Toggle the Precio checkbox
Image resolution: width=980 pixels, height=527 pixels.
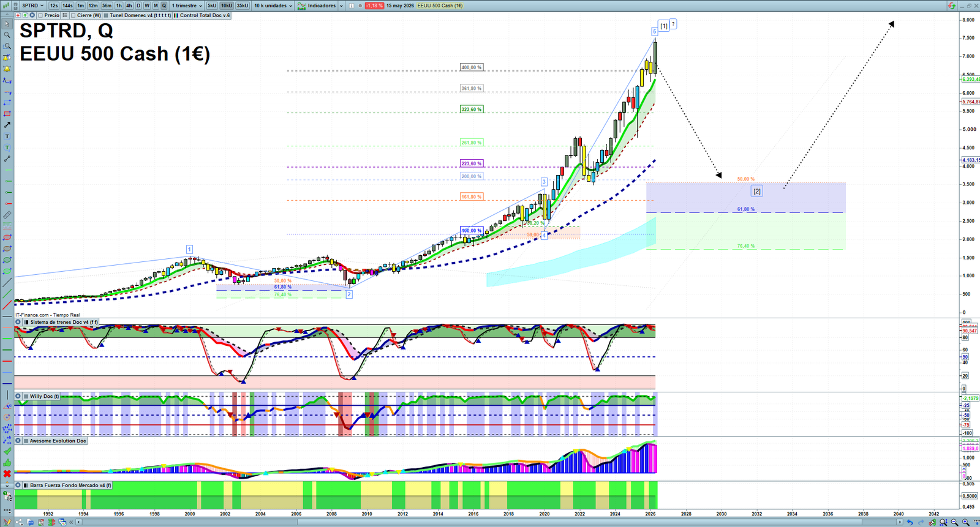40,15
